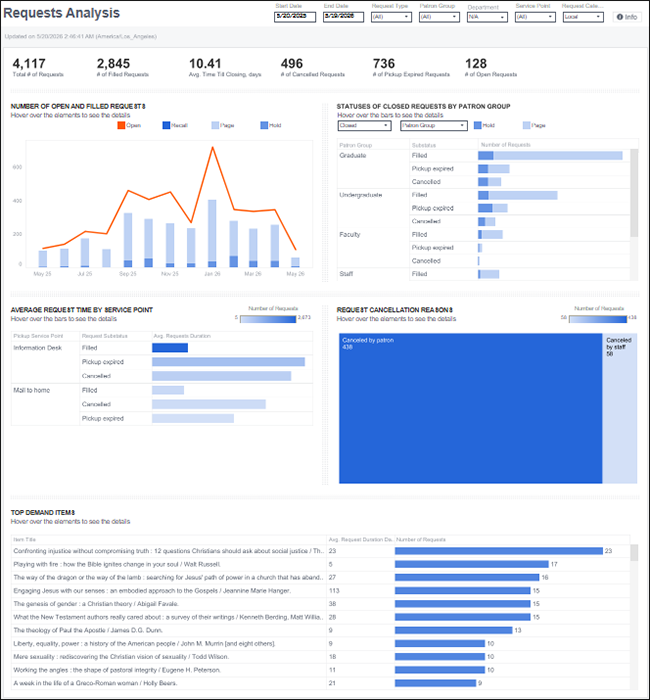The height and width of the screenshot is (700, 650).
Task: Click the Requests Analysis title
Action: (62, 13)
